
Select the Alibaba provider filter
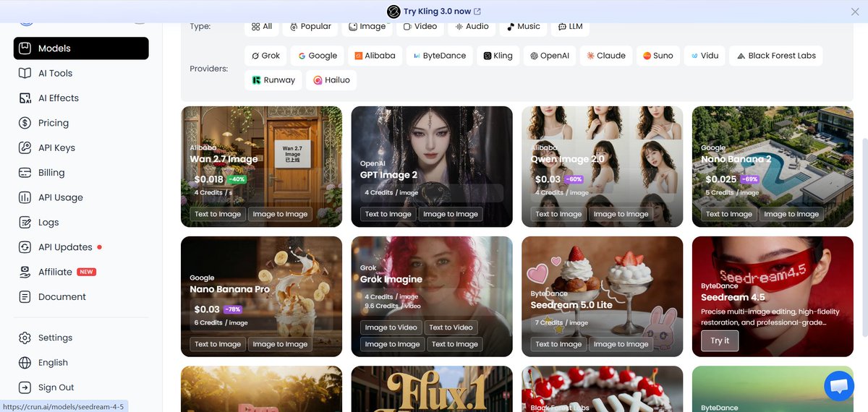click(375, 56)
